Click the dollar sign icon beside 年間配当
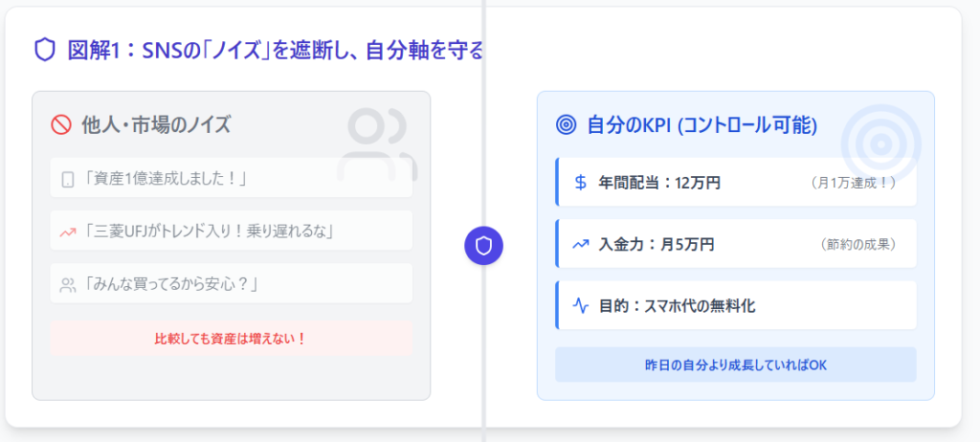 (580, 182)
